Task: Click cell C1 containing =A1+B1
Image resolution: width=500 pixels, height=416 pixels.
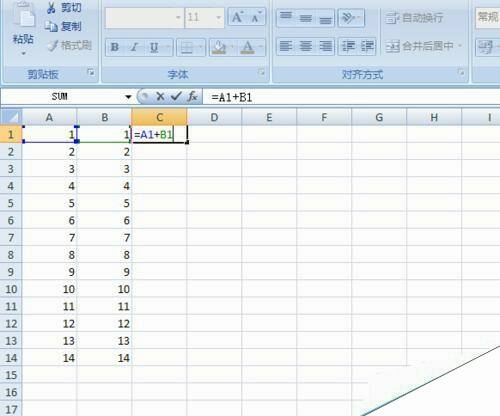Action: coord(159,134)
